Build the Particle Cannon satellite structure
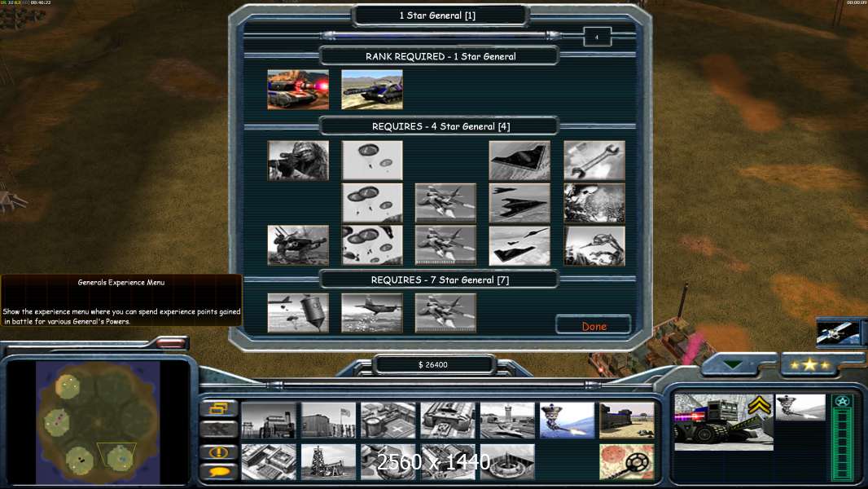The height and width of the screenshot is (489, 868). point(567,421)
